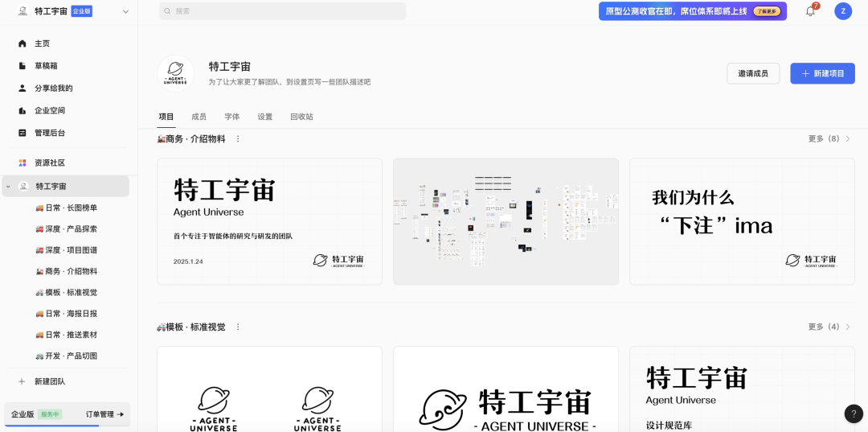Select 开发·产品切图 project
Screen dimensions: 868x432
click(x=67, y=356)
